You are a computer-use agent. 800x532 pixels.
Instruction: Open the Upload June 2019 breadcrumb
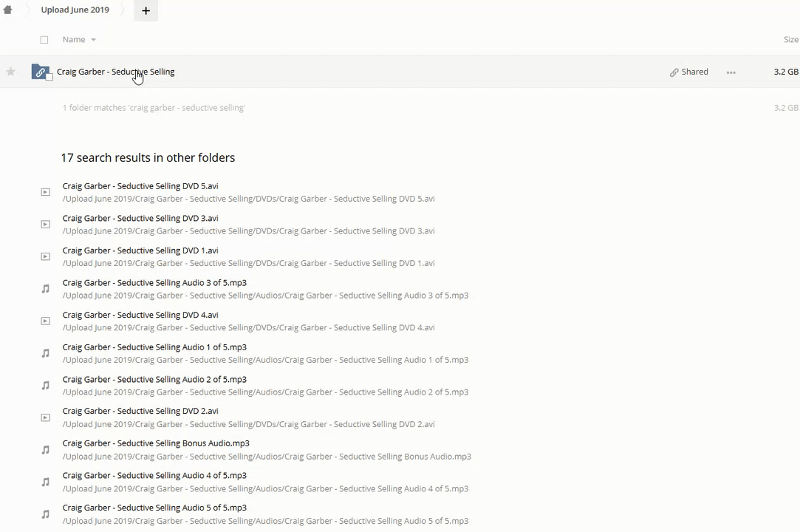[x=75, y=10]
